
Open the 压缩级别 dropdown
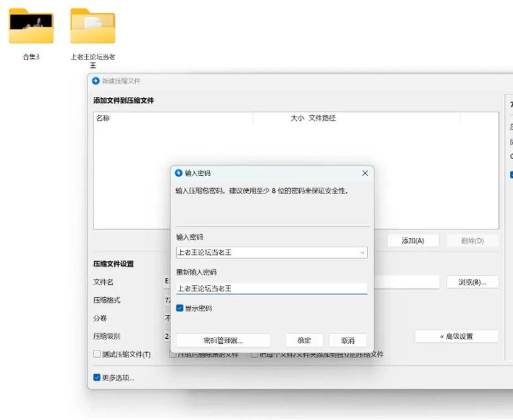(x=167, y=336)
